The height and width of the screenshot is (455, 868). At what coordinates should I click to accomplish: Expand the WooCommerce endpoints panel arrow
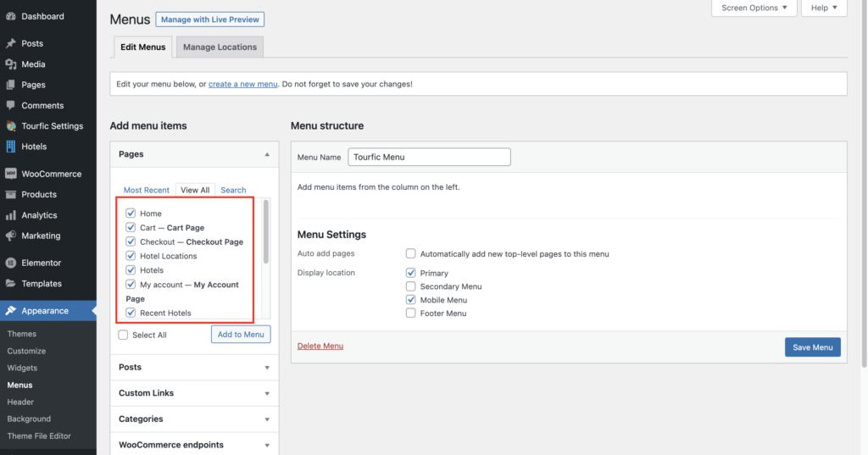pos(267,445)
